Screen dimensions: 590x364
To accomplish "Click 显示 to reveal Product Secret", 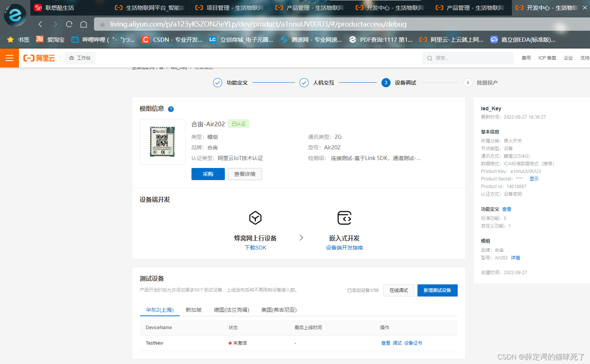I will pos(534,179).
